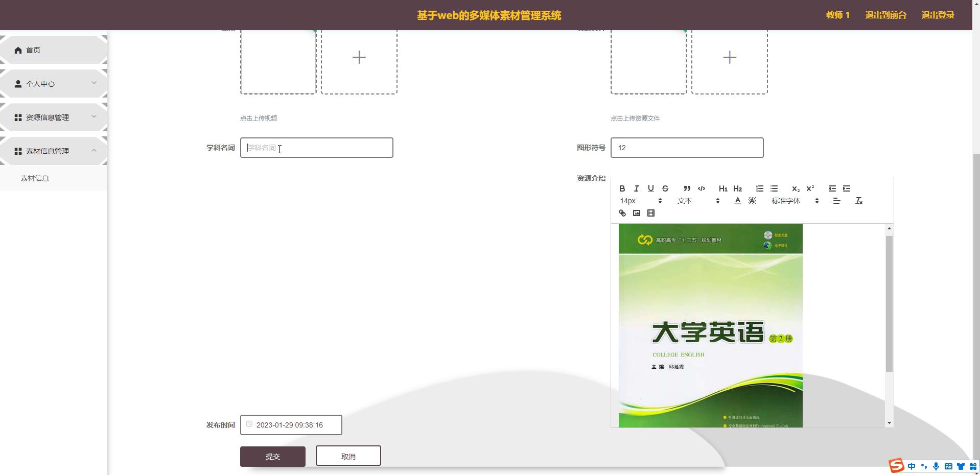The height and width of the screenshot is (475, 980).
Task: Click the Sogou input method logo
Action: click(897, 466)
